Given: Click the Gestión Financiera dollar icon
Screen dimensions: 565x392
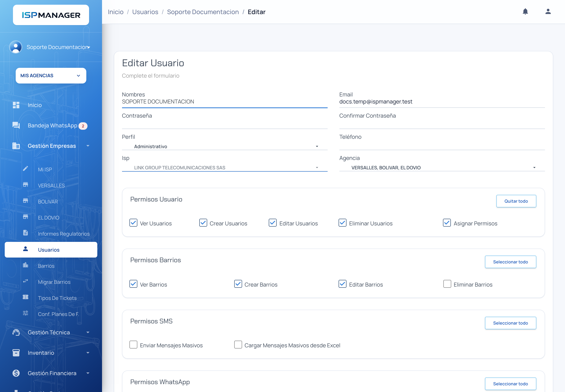Looking at the screenshot, I should pyautogui.click(x=16, y=373).
